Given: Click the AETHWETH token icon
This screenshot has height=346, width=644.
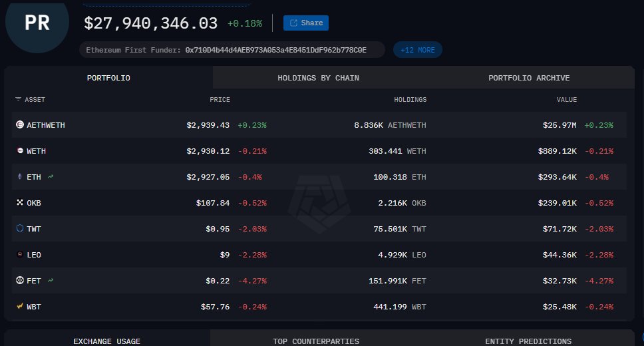Looking at the screenshot, I should click(x=20, y=124).
